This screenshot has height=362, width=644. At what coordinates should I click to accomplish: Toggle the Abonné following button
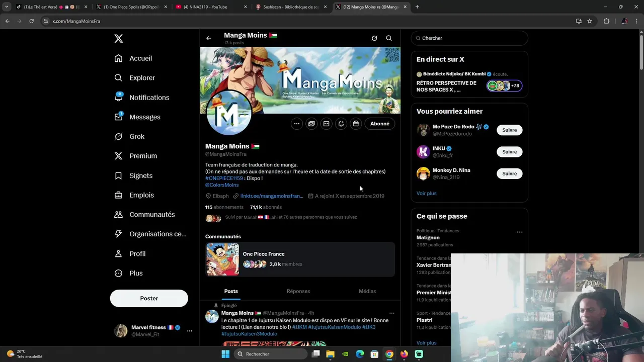[x=380, y=124]
